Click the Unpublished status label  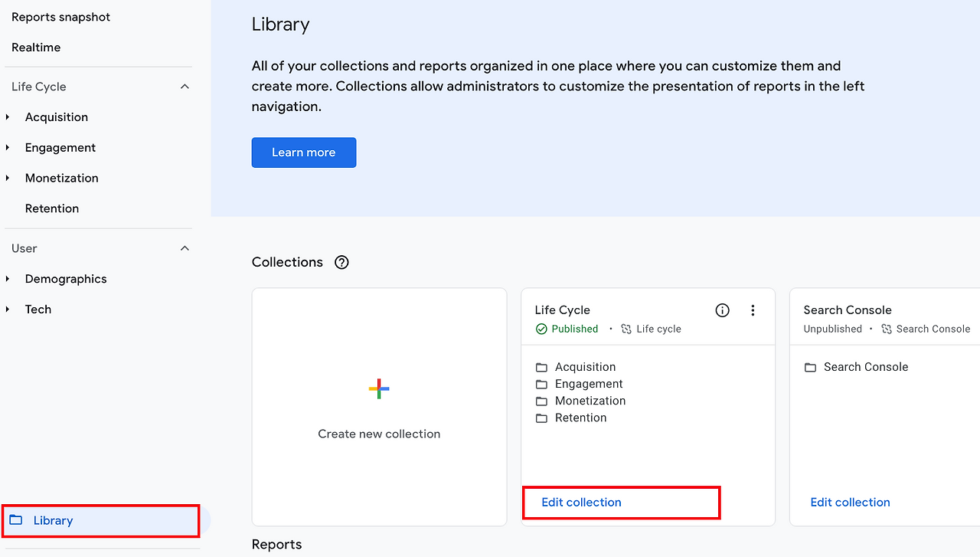pyautogui.click(x=833, y=329)
